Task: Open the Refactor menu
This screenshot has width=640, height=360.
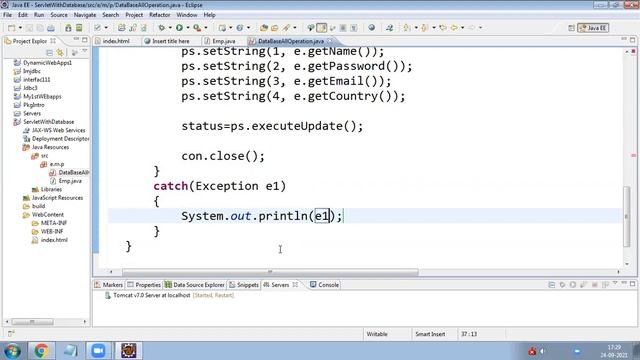Action: (x=160, y=15)
